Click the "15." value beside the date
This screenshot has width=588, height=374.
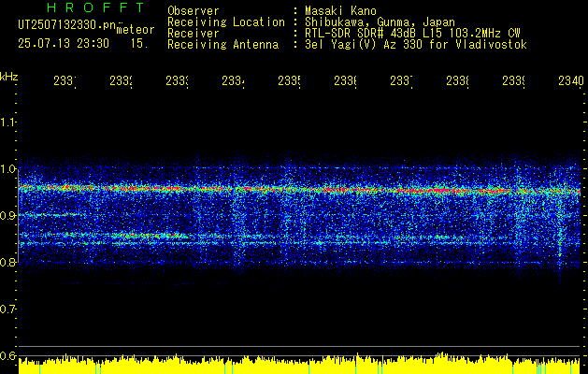tap(139, 44)
